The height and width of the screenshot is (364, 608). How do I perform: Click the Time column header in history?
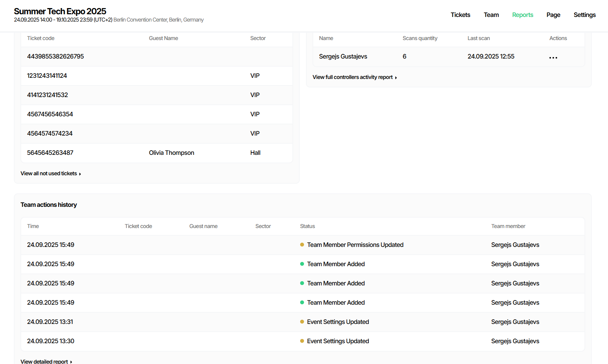pyautogui.click(x=33, y=226)
